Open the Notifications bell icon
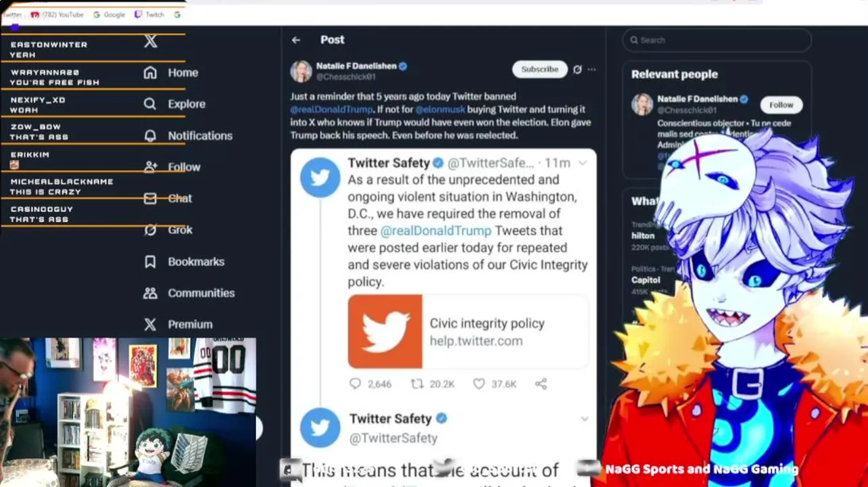This screenshot has width=868, height=487. click(x=150, y=135)
